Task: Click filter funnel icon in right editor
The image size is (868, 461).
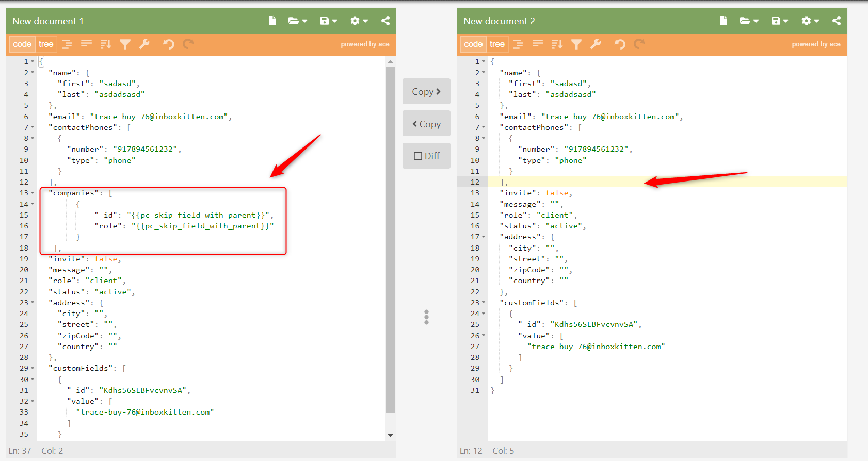Action: (x=576, y=44)
